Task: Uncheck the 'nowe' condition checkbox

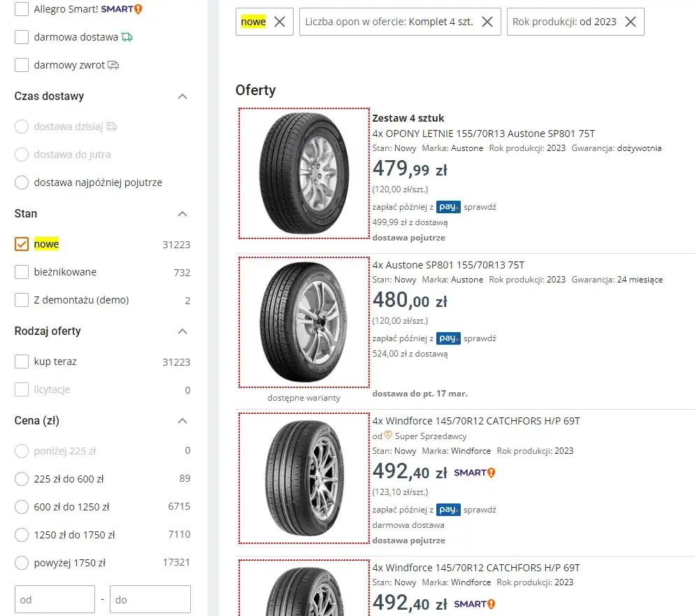Action: [22, 244]
